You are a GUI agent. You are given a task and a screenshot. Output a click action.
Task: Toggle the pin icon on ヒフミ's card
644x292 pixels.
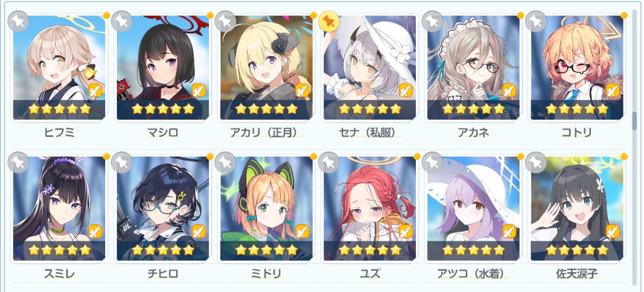pyautogui.click(x=19, y=22)
